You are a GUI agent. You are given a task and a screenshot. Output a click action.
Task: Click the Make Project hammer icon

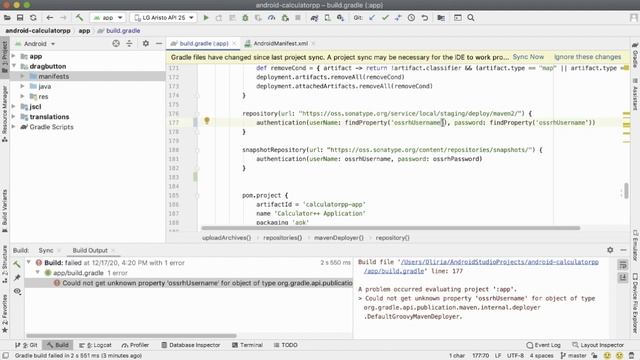coord(79,18)
